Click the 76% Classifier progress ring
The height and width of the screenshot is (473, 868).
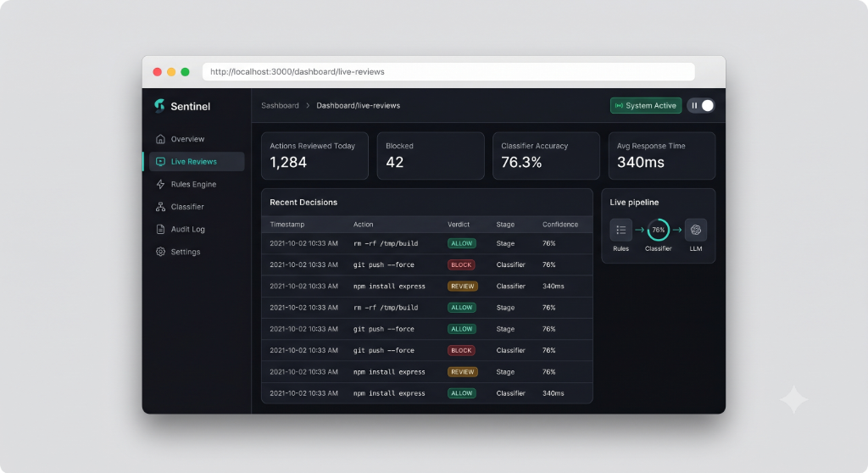pos(658,230)
